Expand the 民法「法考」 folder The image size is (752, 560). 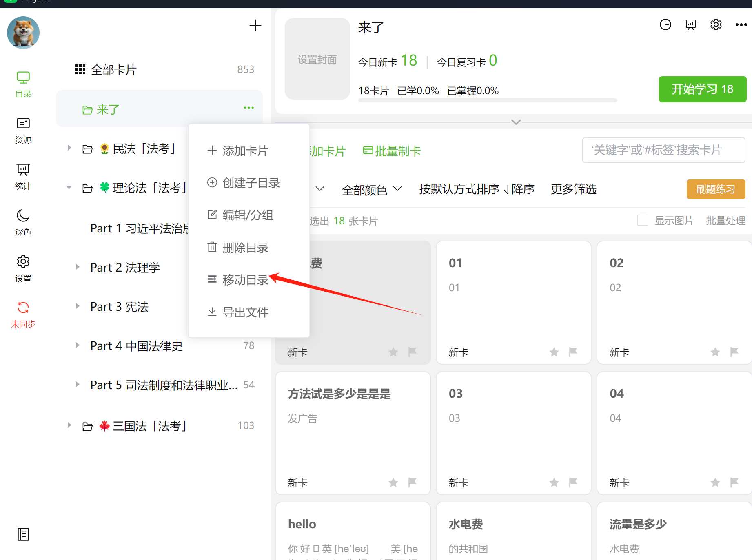[69, 148]
